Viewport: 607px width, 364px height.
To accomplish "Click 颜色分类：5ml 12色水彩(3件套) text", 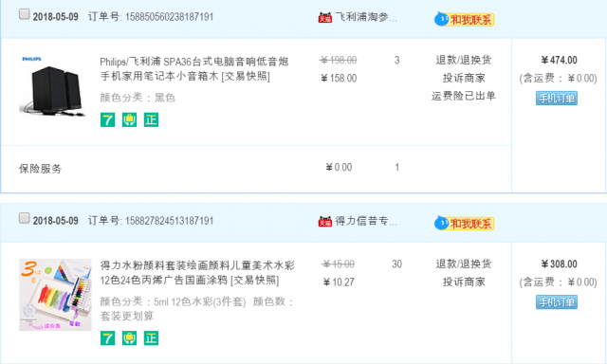I will point(173,301).
